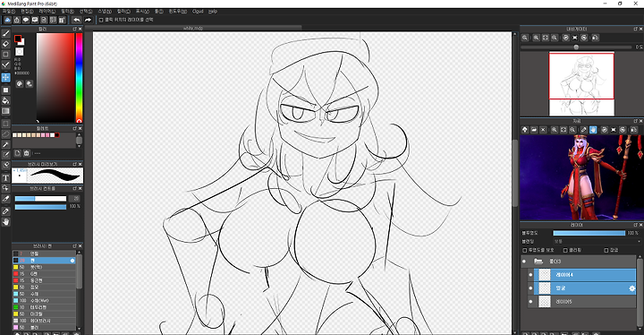
Task: Click Reference panel's highlighted hand icon
Action: (593, 130)
